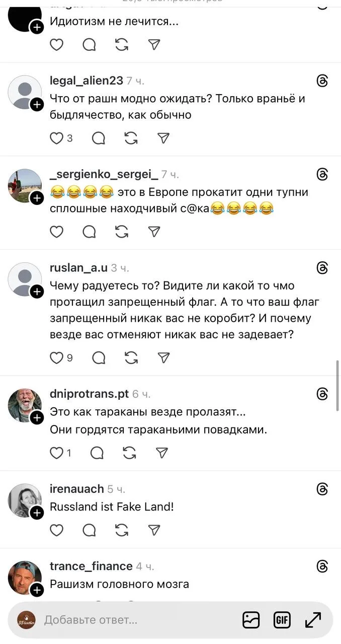Tap the GIF button in reply bar
The width and height of the screenshot is (341, 644).
point(282,620)
